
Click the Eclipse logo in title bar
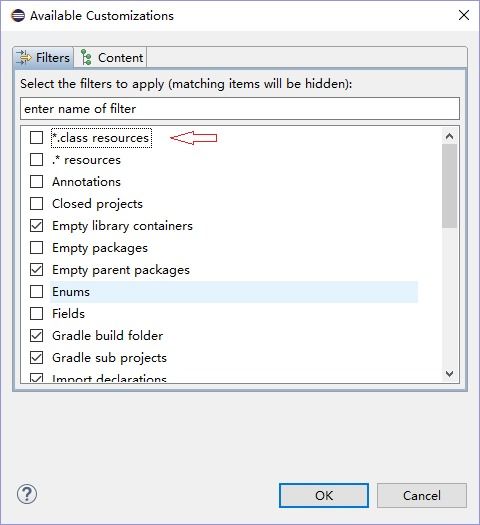18,16
